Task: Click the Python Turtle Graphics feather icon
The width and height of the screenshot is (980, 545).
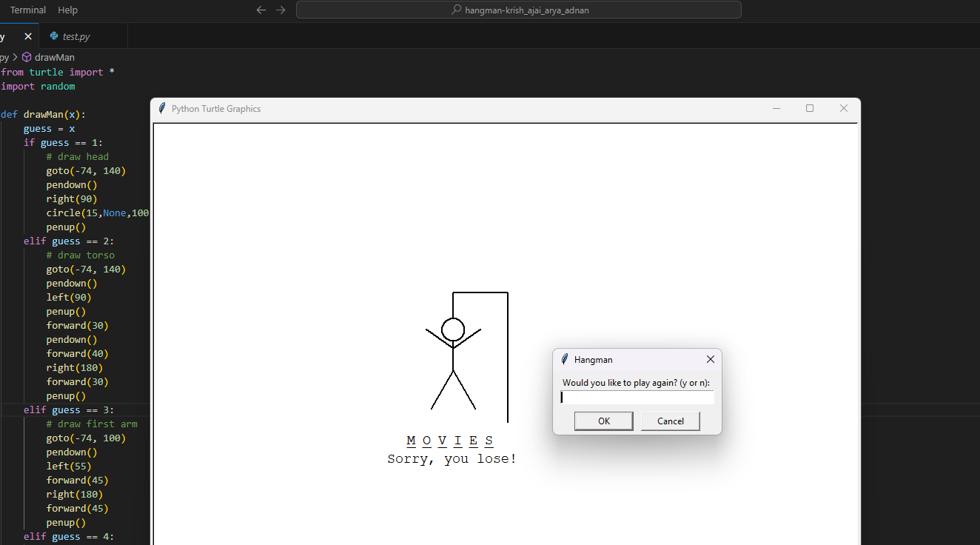Action: [x=162, y=108]
